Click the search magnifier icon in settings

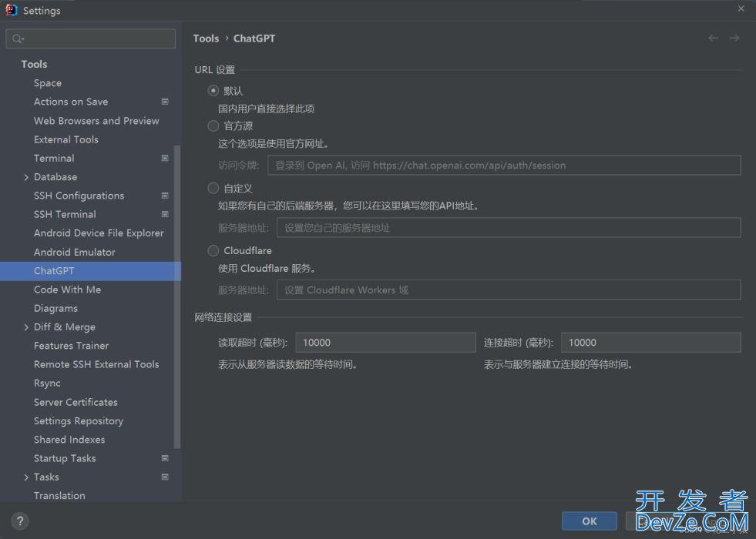click(x=18, y=38)
